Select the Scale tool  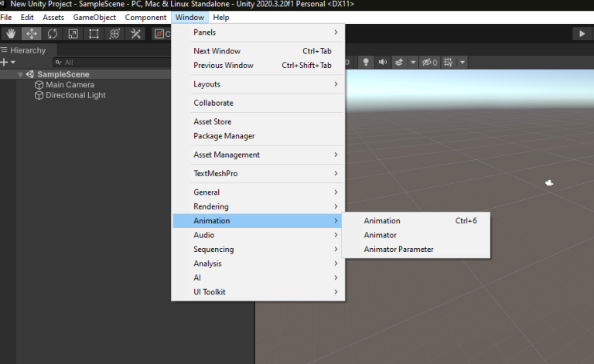pyautogui.click(x=73, y=34)
